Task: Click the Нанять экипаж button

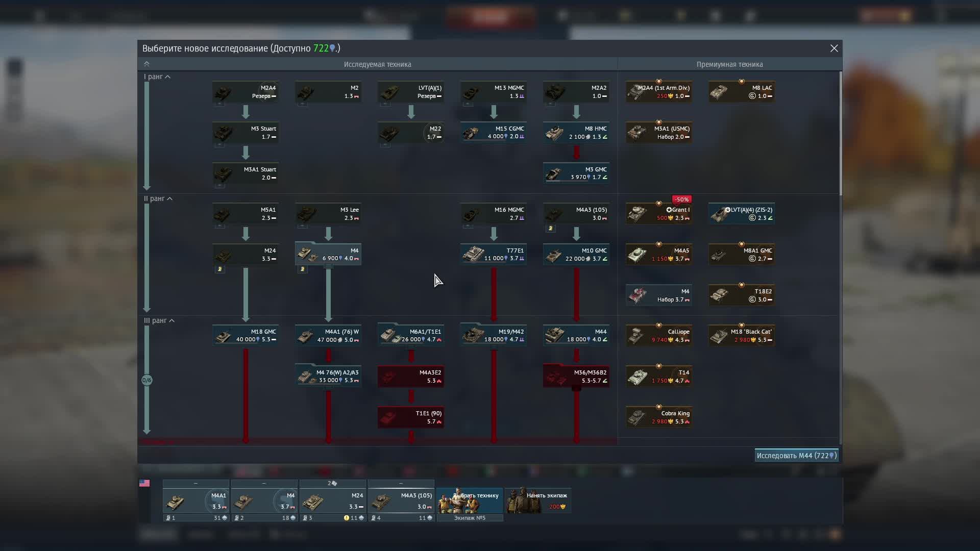Action: tap(538, 501)
